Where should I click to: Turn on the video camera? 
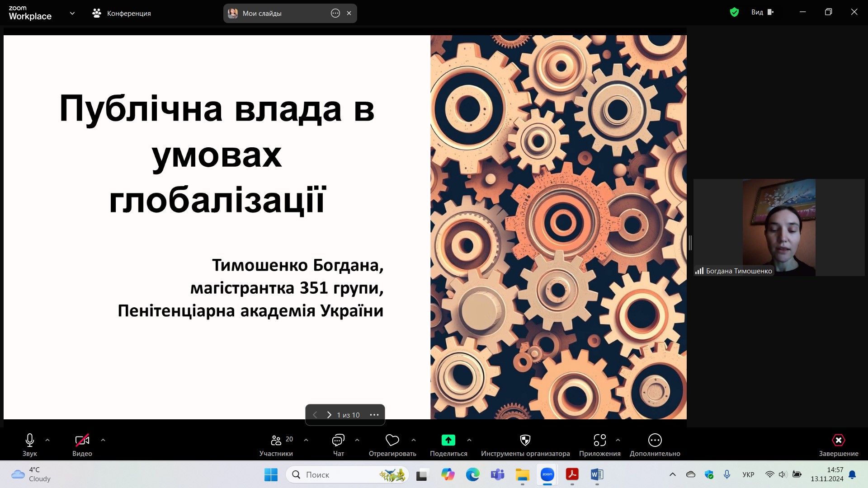click(x=82, y=440)
